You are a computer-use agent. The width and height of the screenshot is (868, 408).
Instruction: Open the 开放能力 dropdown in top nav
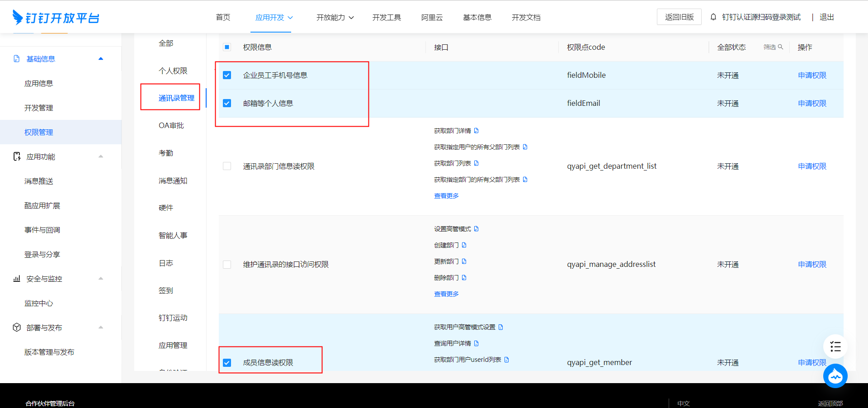(x=335, y=17)
